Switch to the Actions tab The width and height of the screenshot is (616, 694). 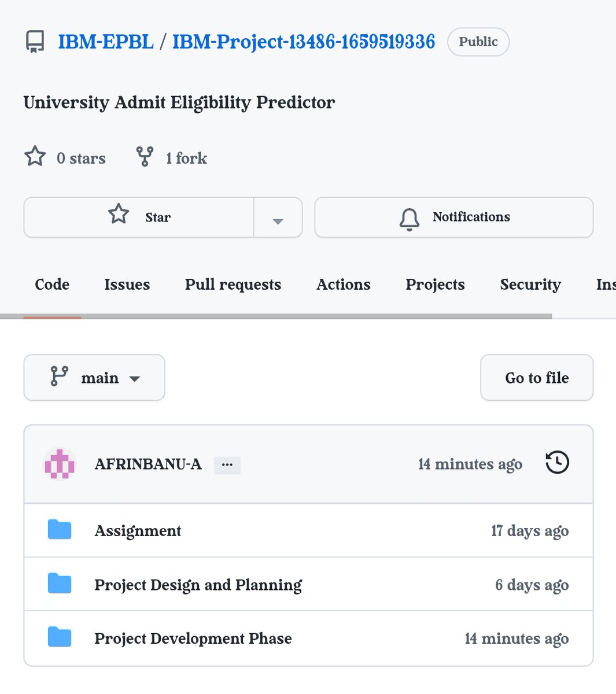pos(344,285)
